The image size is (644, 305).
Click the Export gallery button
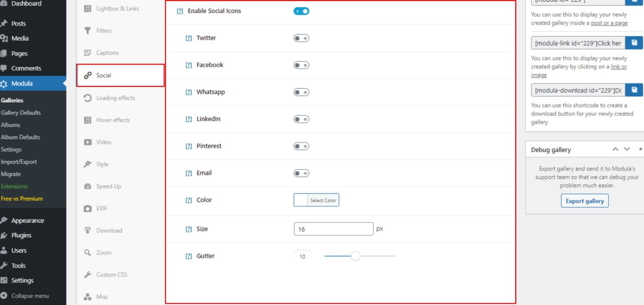584,201
